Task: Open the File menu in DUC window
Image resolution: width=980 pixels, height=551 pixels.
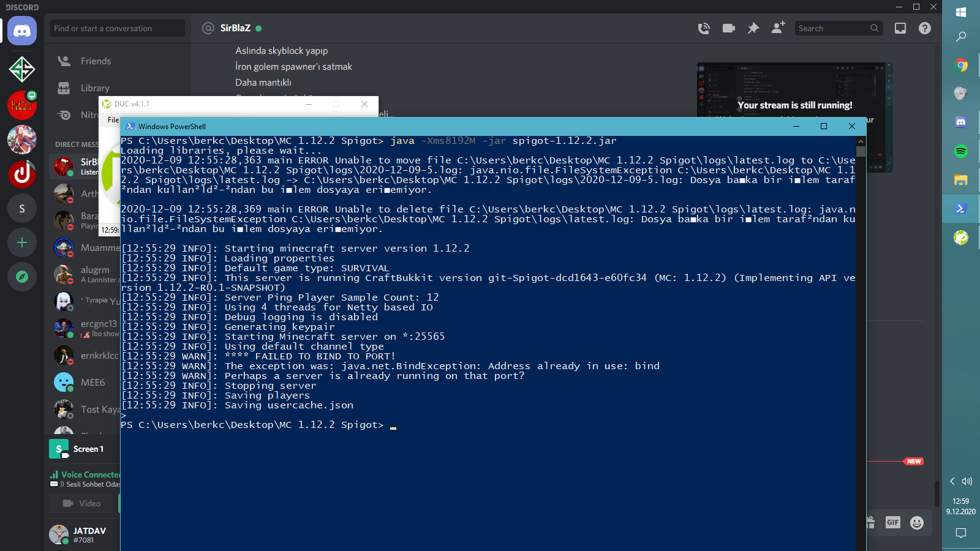Action: coord(113,120)
